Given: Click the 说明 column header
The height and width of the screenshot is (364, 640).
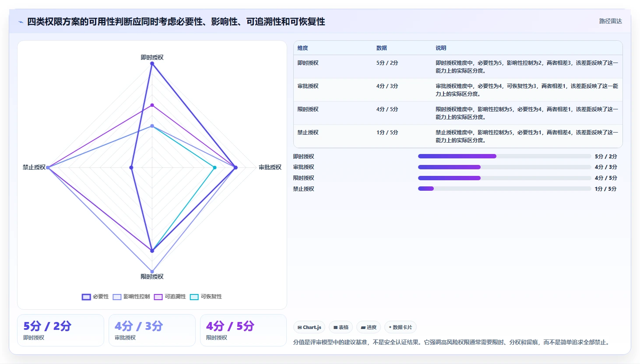Looking at the screenshot, I should (x=441, y=48).
